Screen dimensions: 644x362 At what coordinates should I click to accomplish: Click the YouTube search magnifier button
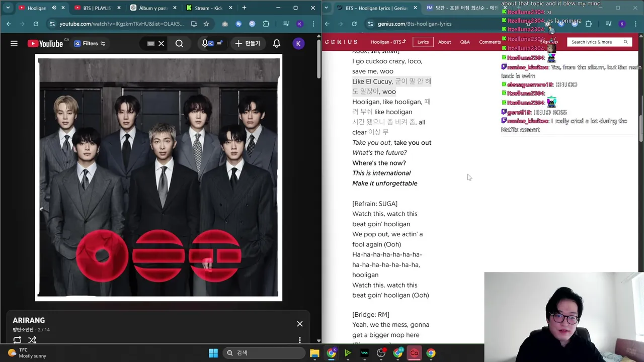[179, 44]
